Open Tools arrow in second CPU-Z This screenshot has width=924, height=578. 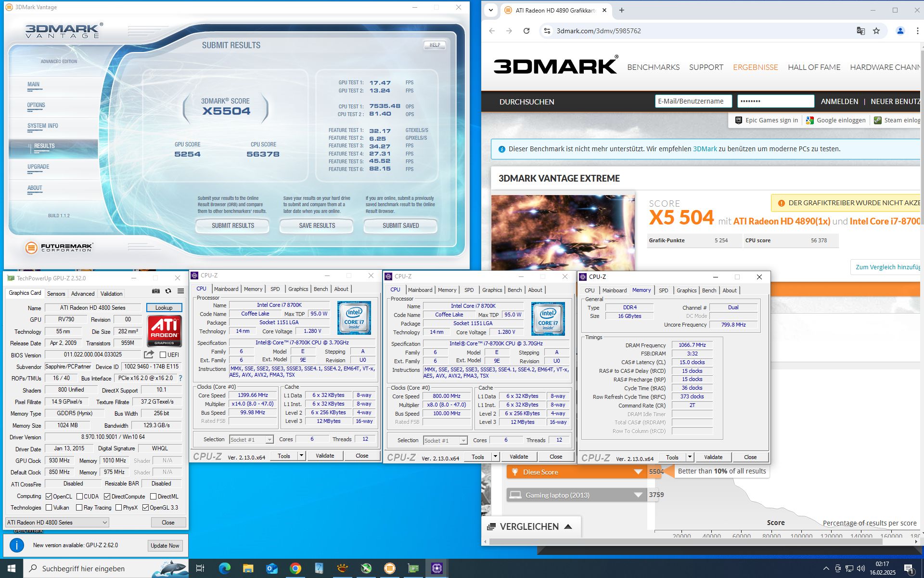tap(495, 457)
